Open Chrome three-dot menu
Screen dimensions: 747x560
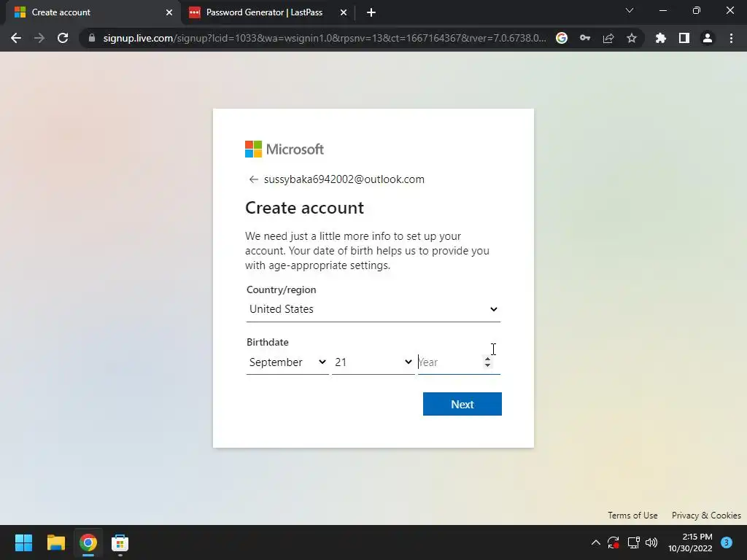click(x=731, y=38)
